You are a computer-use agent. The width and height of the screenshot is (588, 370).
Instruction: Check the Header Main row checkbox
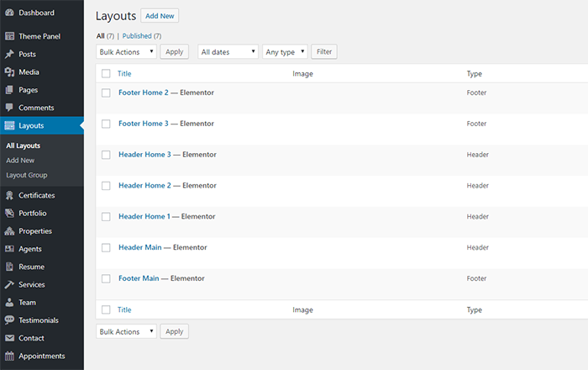pos(106,248)
